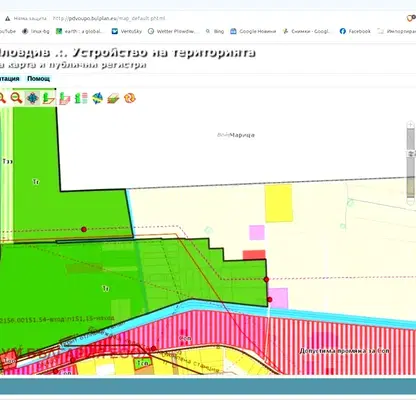Click the globe with arrows icon

click(x=97, y=98)
